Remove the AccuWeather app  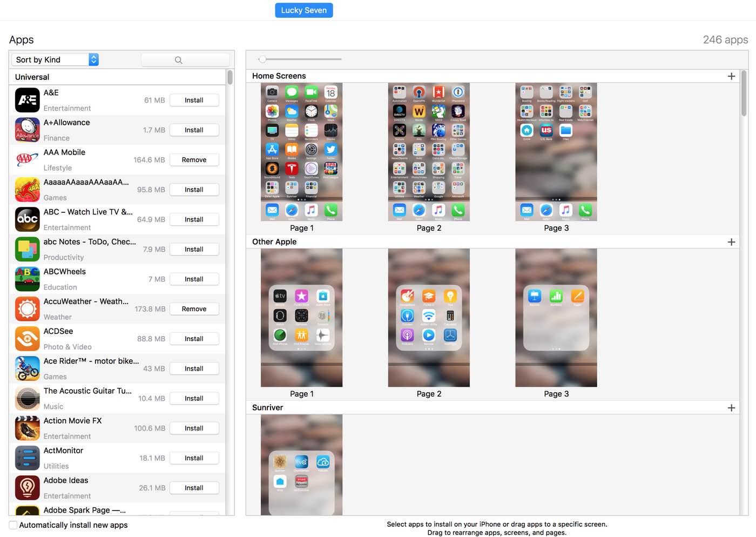point(194,308)
